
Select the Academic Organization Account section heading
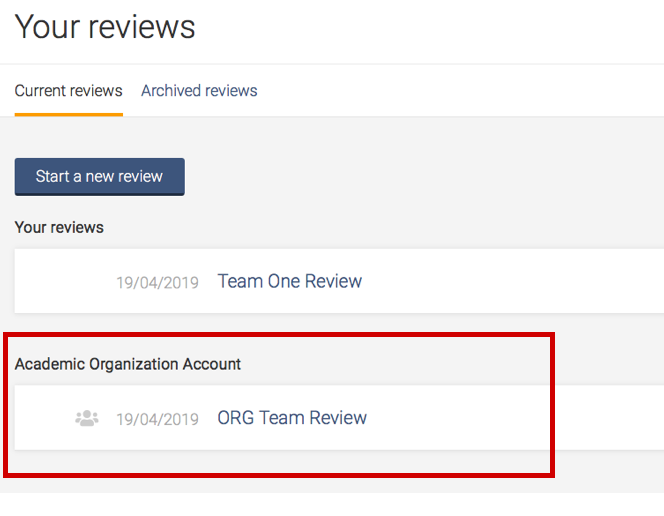pyautogui.click(x=127, y=364)
